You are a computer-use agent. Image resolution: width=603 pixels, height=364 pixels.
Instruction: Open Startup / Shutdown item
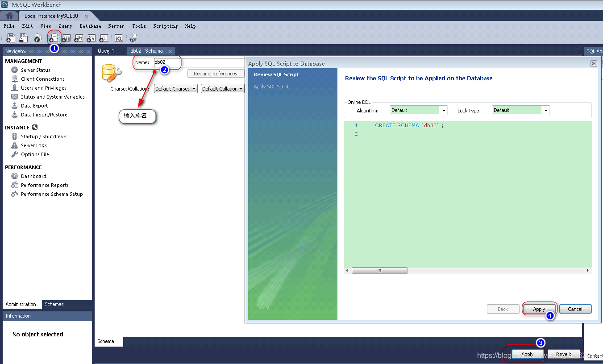[43, 136]
